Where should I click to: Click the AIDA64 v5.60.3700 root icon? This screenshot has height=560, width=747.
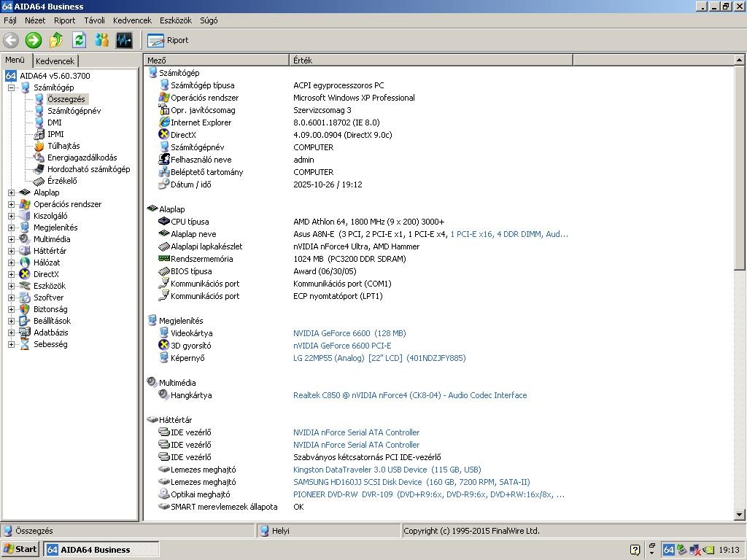click(x=11, y=76)
